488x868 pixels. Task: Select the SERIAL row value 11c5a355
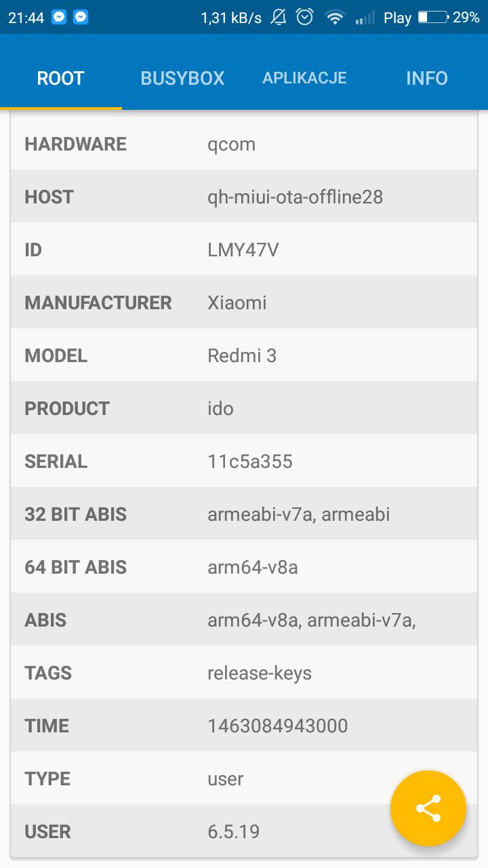click(x=250, y=462)
